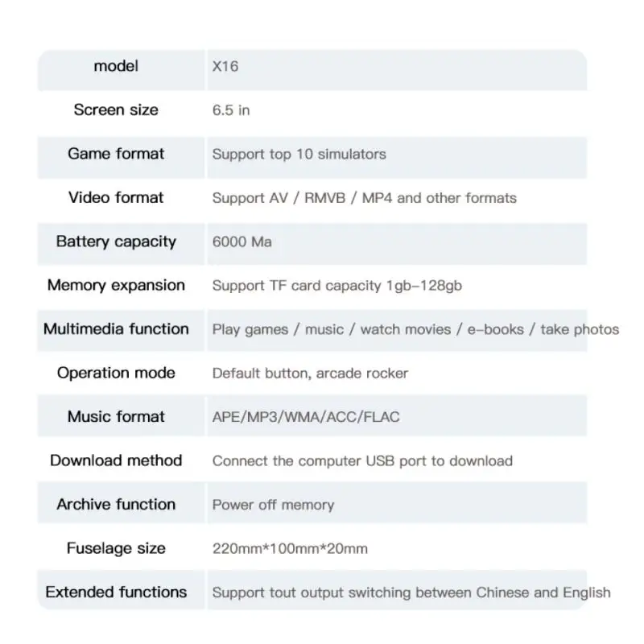Click the 'Screen size' label

pyautogui.click(x=116, y=110)
